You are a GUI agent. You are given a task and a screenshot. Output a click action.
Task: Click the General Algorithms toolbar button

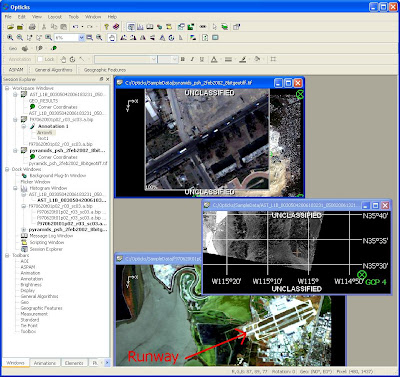click(x=53, y=70)
